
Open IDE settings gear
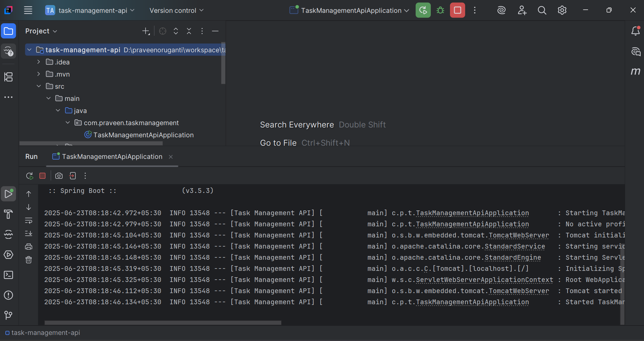(x=562, y=10)
